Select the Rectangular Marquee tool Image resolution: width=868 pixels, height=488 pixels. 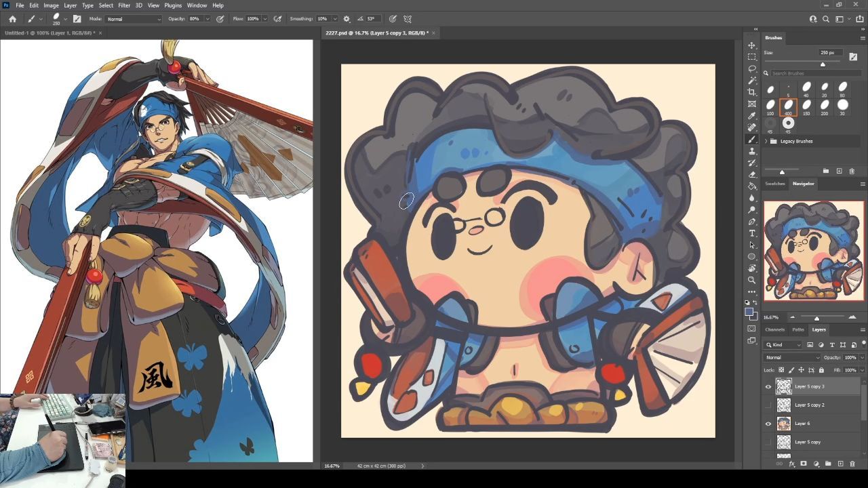pyautogui.click(x=751, y=57)
